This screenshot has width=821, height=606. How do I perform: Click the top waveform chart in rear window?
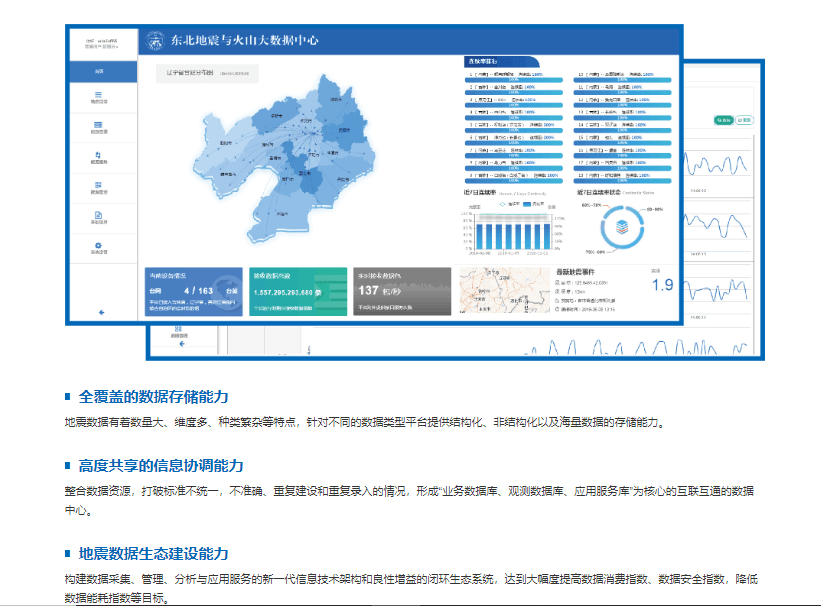click(x=717, y=165)
